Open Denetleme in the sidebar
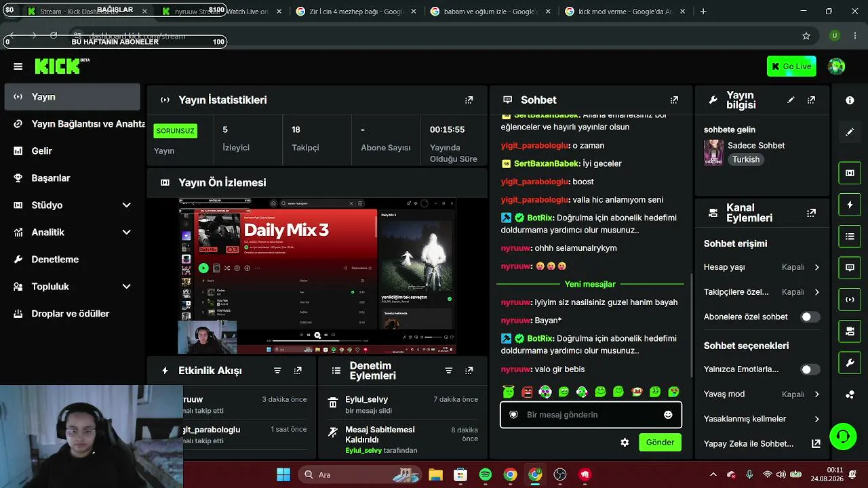 click(72, 260)
